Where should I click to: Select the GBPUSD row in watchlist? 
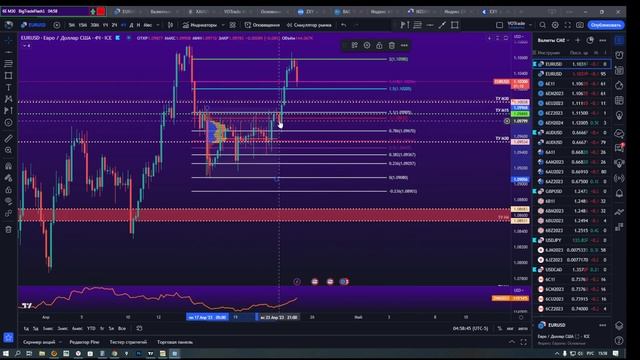572,191
